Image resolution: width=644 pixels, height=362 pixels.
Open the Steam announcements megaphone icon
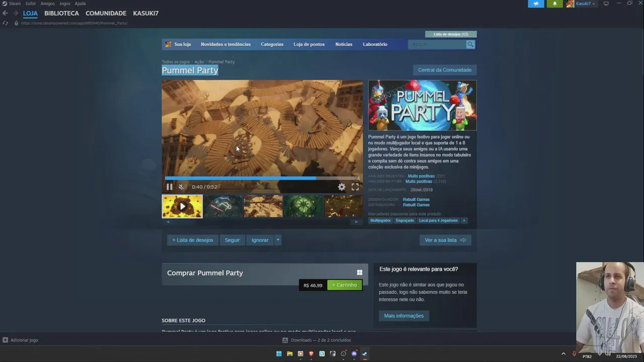(x=536, y=4)
